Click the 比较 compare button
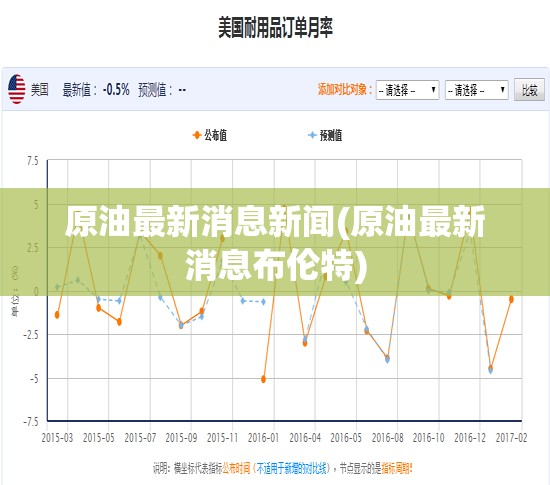Viewport: 550px width, 485px height. tap(529, 90)
